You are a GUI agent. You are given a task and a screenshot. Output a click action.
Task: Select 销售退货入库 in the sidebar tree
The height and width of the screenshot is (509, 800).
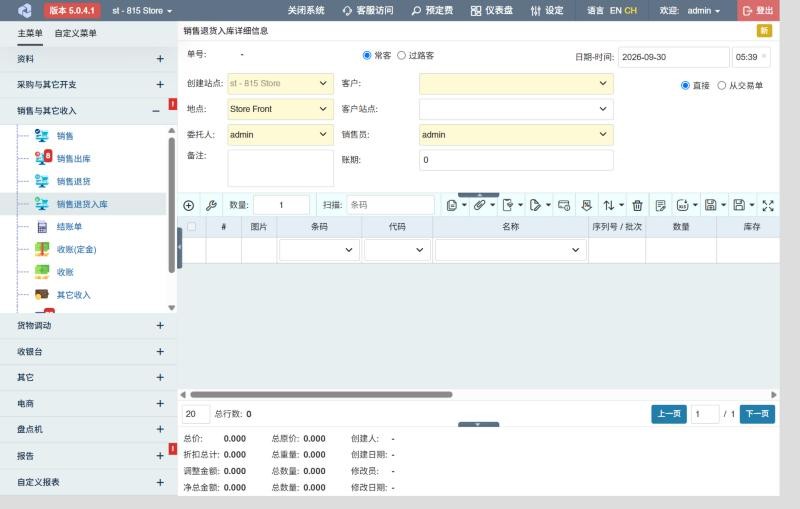coord(82,204)
